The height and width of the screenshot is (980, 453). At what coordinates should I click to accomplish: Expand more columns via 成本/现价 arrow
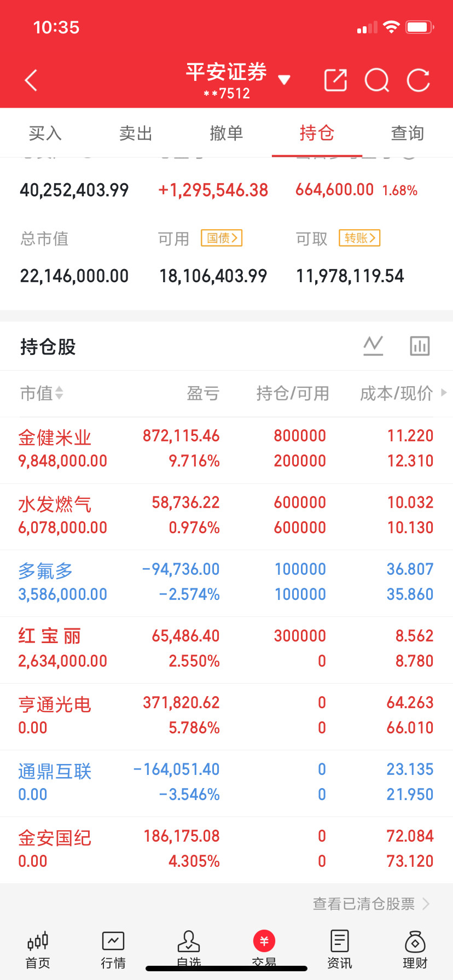tap(444, 393)
